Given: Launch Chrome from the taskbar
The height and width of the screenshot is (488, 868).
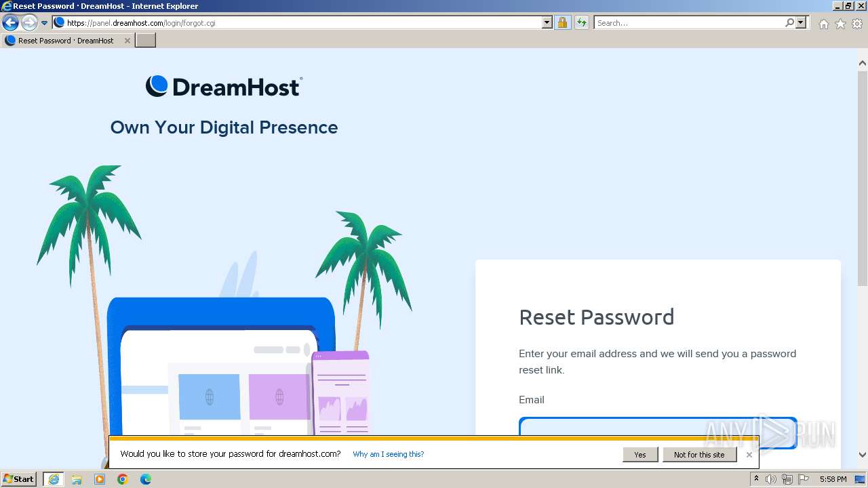Looking at the screenshot, I should click(x=123, y=479).
